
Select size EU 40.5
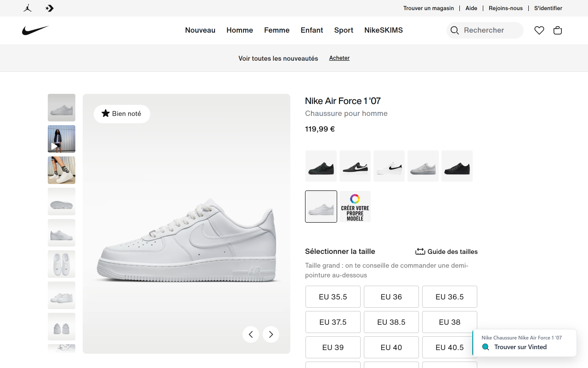pyautogui.click(x=450, y=347)
